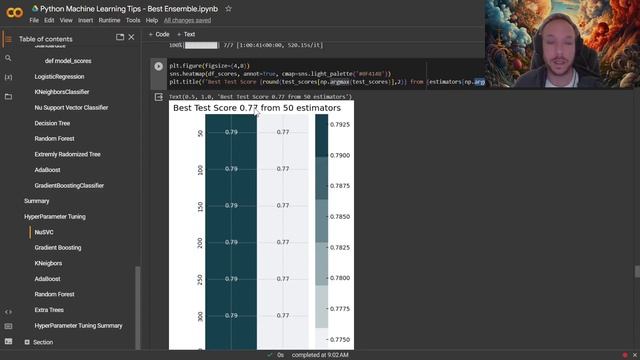Click the notebook vertical scrollbar thumb
The image size is (640, 360).
coord(637,271)
